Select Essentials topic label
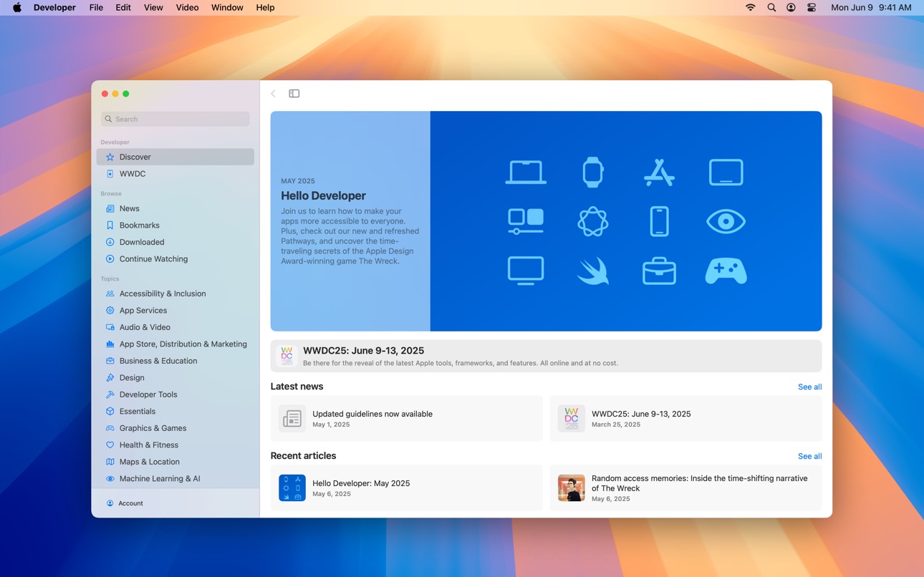This screenshot has height=577, width=924. click(x=138, y=412)
